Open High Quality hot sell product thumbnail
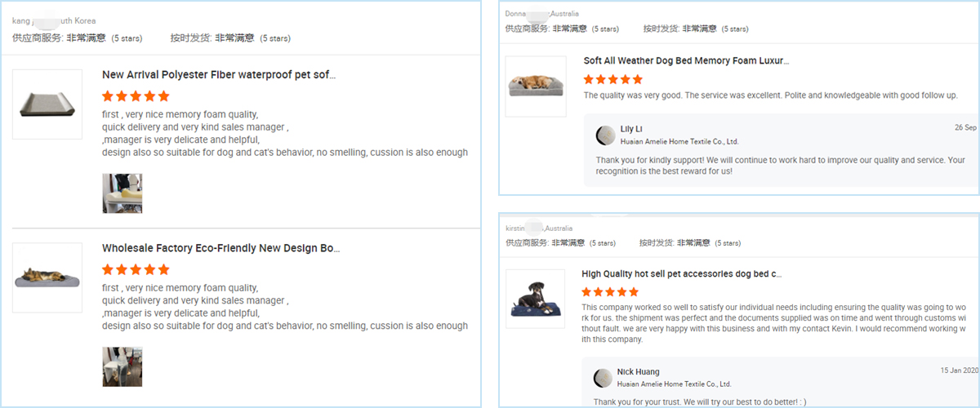Screen dimensions: 980x408 [x=536, y=299]
